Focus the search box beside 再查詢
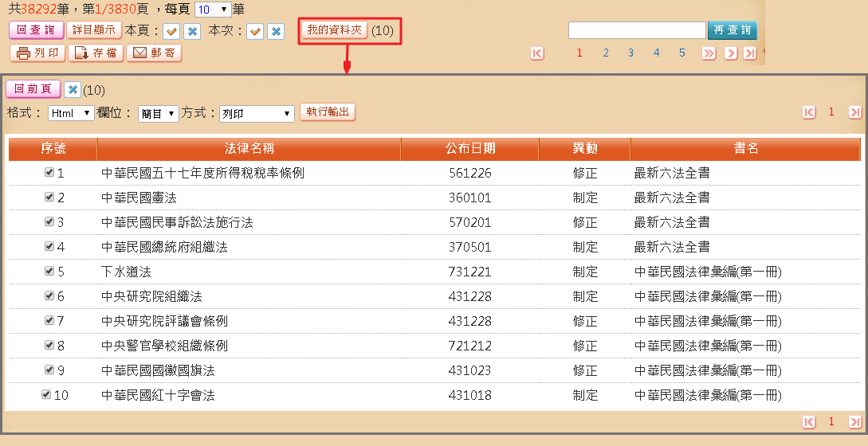The image size is (868, 446). 637,30
